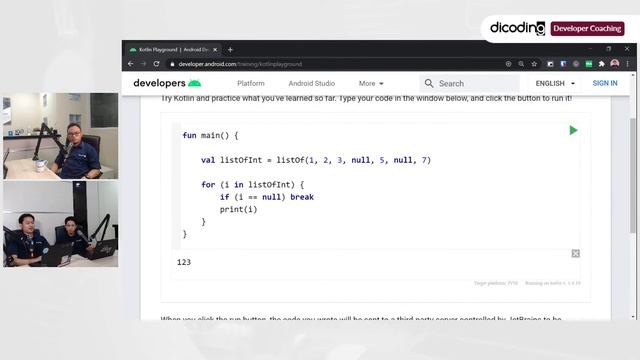Click the 'fun main() {' code line
This screenshot has height=360, width=640.
coord(210,136)
